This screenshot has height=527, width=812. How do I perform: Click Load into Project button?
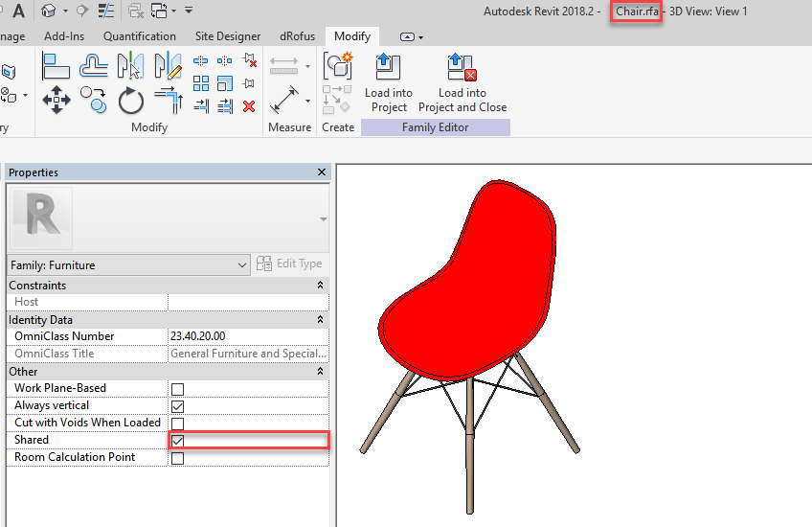click(x=389, y=84)
